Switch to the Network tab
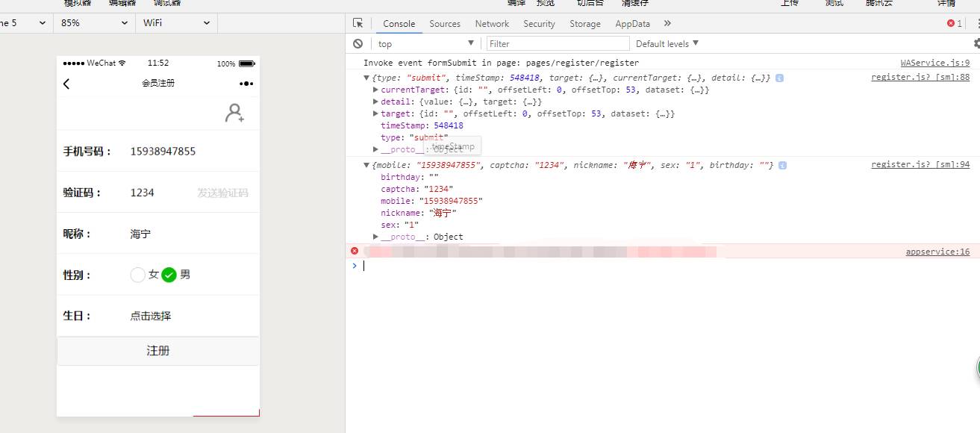Screen dimensions: 980x433 pos(492,24)
